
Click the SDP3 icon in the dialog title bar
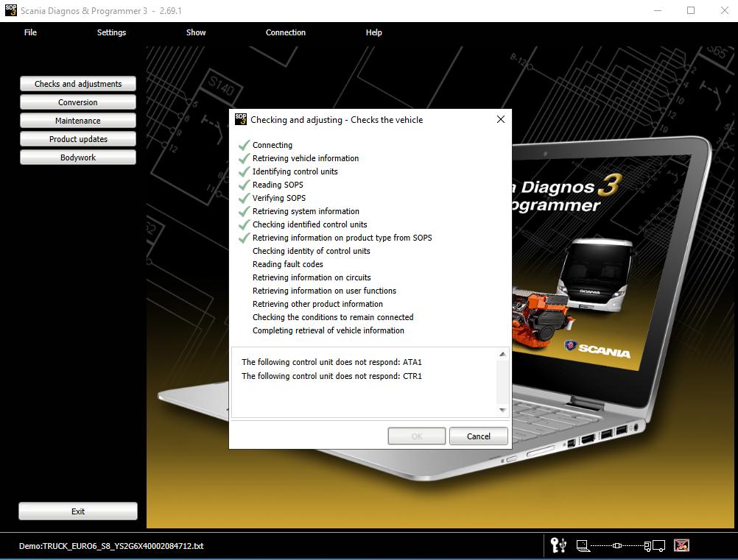[241, 118]
